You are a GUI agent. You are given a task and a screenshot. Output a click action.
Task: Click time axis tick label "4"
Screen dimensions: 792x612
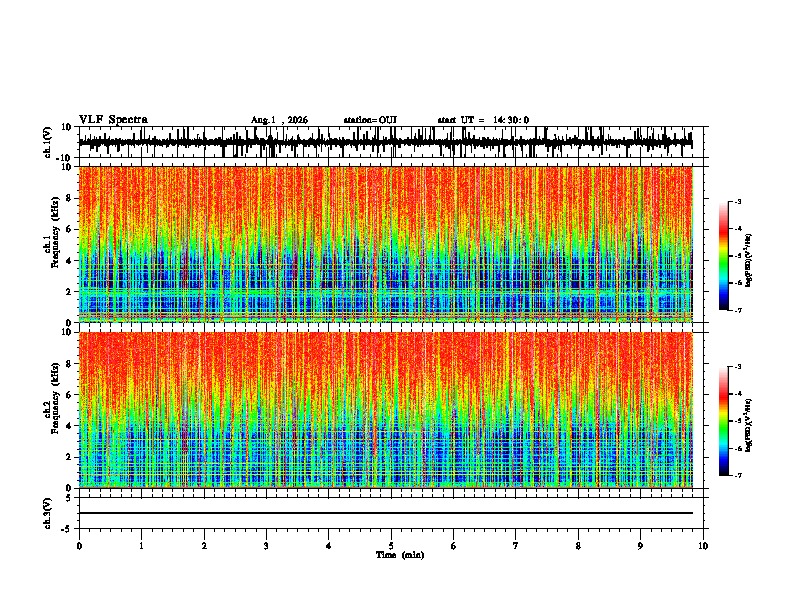point(329,546)
